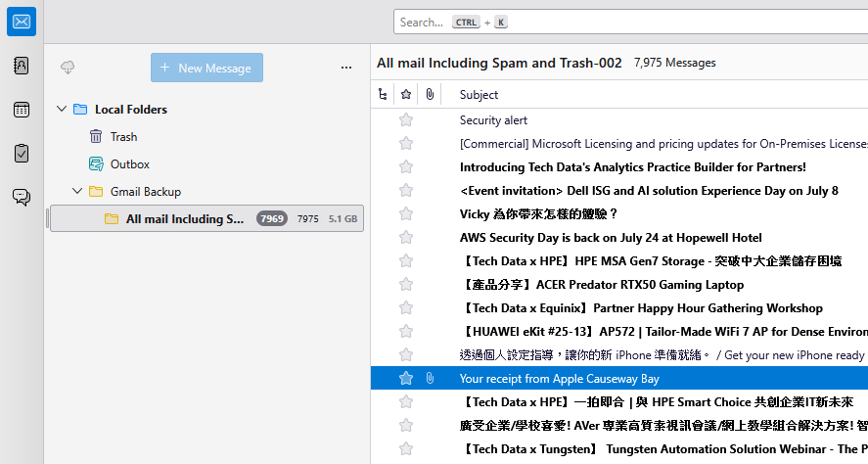Open the Address Book icon
The height and width of the screenshot is (464, 868).
(22, 66)
